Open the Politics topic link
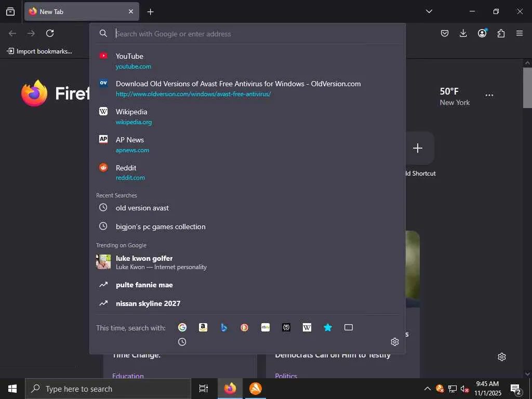The height and width of the screenshot is (399, 532). tap(286, 376)
